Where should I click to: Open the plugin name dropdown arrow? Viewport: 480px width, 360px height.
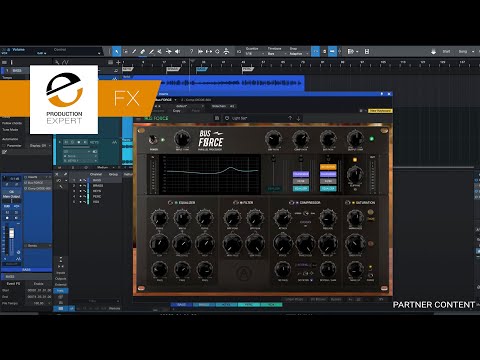pyautogui.click(x=176, y=100)
